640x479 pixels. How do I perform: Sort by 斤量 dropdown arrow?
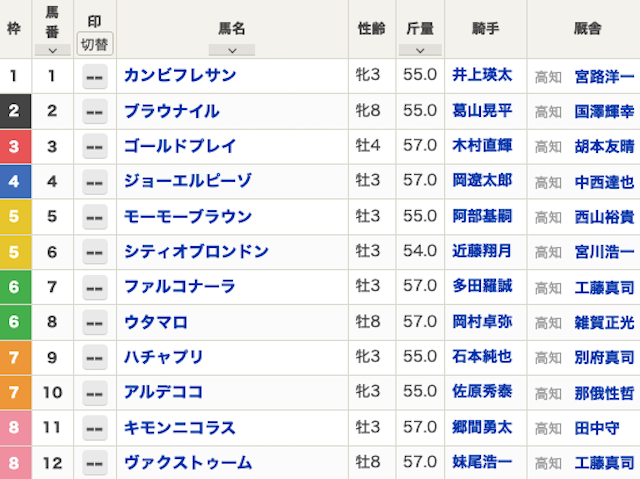pyautogui.click(x=420, y=49)
